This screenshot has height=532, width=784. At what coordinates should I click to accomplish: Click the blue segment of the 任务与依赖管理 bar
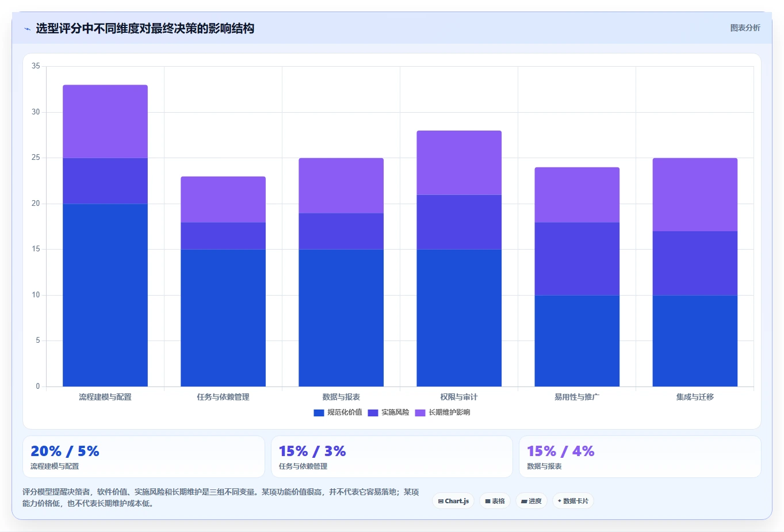[223, 318]
